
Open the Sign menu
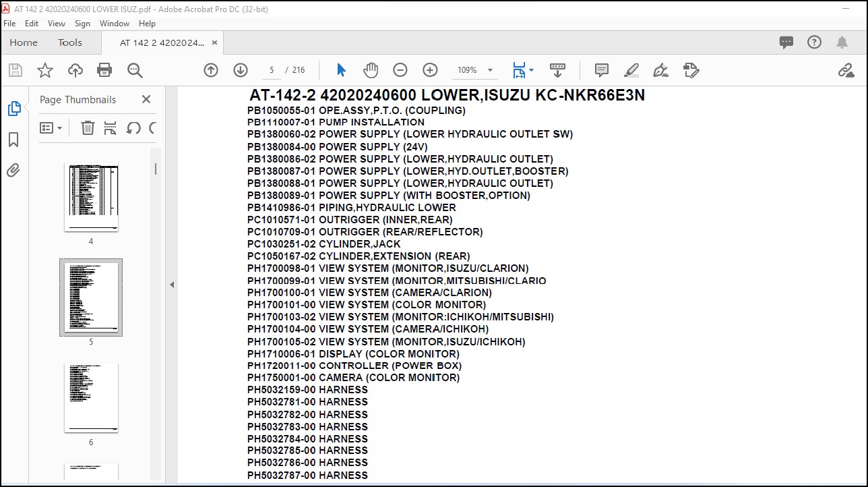coord(82,24)
